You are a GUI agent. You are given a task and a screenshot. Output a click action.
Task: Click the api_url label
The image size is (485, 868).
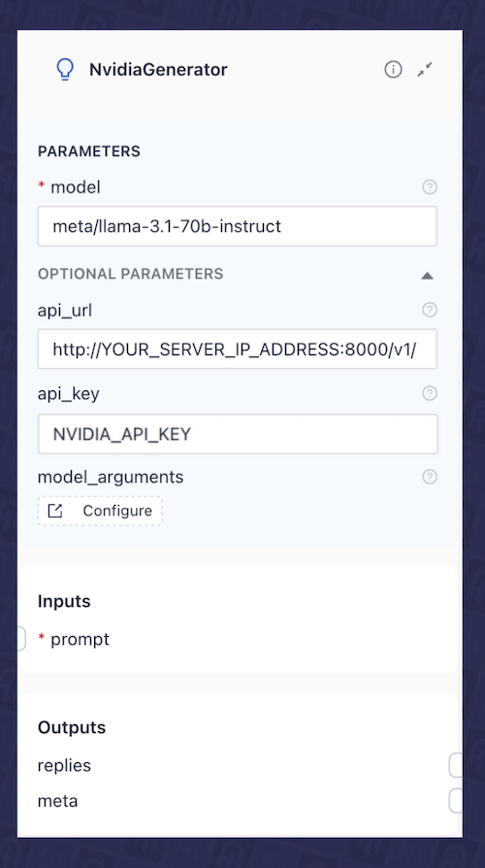[x=65, y=310]
